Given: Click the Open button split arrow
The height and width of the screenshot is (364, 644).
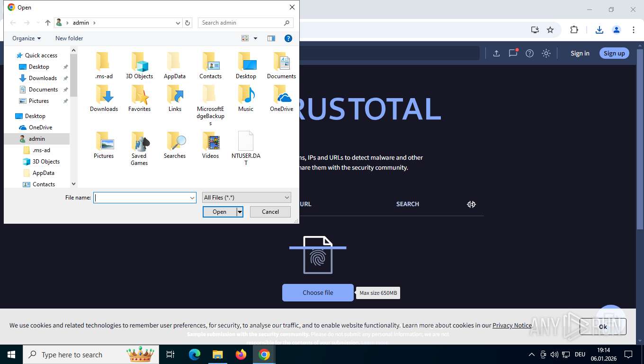Looking at the screenshot, I should [x=240, y=212].
